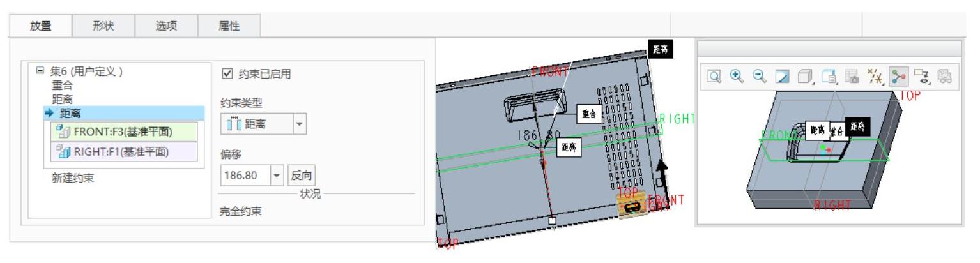This screenshot has width=980, height=263.
Task: Collapse the 集6 (用户定义) tree node
Action: coord(41,72)
